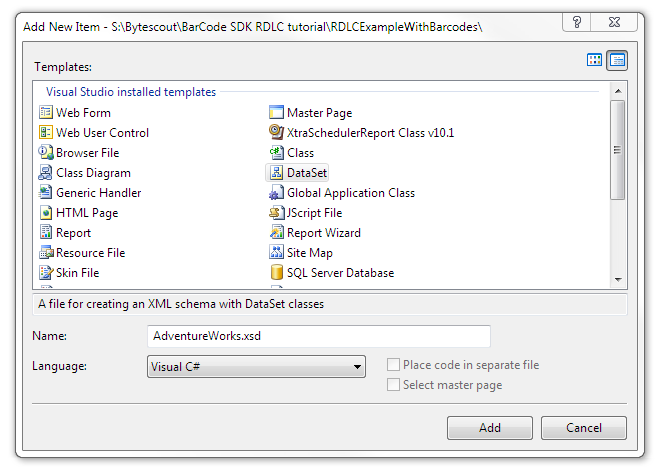Click the Cancel button
Viewport: 657px width, 469px height.
click(584, 428)
